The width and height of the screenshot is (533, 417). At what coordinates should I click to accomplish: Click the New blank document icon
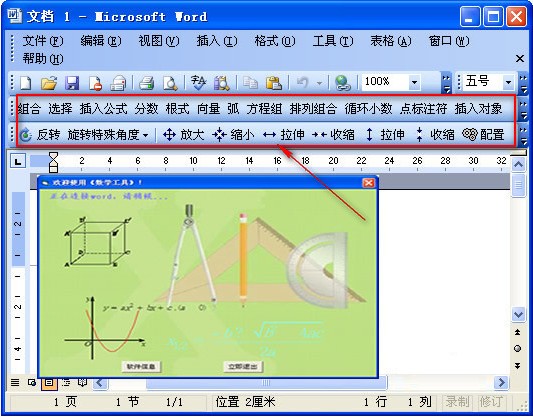coord(26,83)
